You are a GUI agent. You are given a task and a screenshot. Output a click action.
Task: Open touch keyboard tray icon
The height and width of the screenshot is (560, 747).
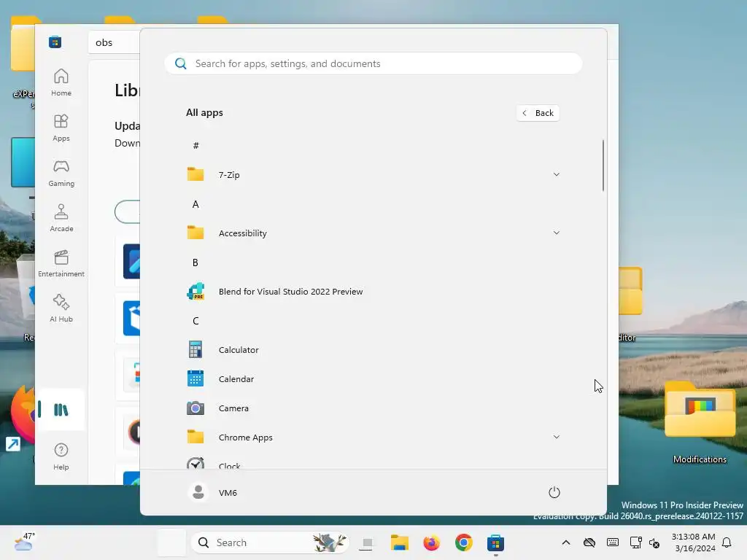coord(613,542)
